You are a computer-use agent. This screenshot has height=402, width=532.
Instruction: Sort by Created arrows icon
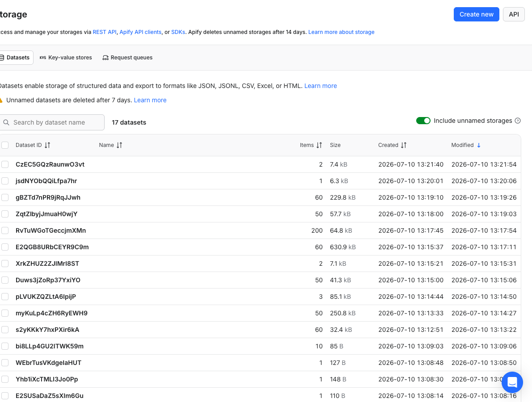click(x=404, y=145)
